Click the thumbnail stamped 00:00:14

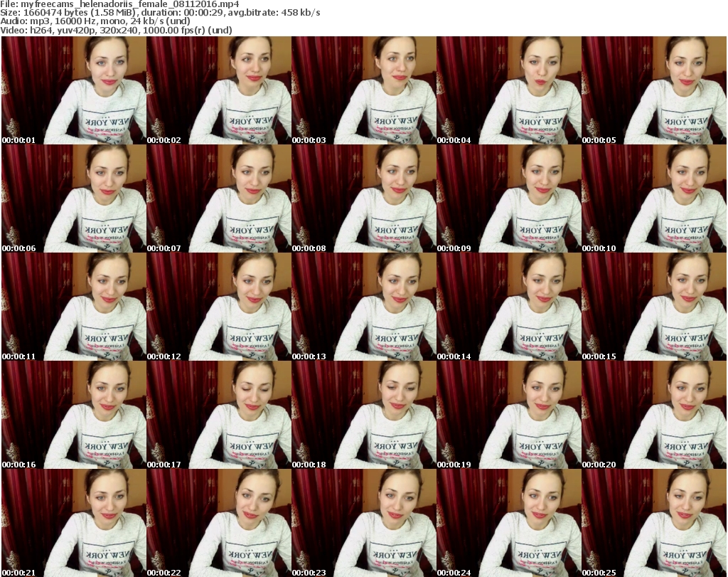(x=508, y=307)
